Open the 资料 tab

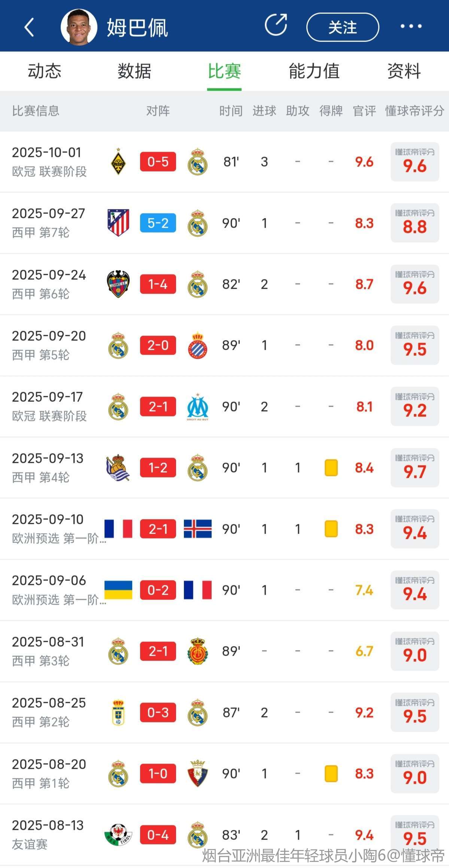404,71
